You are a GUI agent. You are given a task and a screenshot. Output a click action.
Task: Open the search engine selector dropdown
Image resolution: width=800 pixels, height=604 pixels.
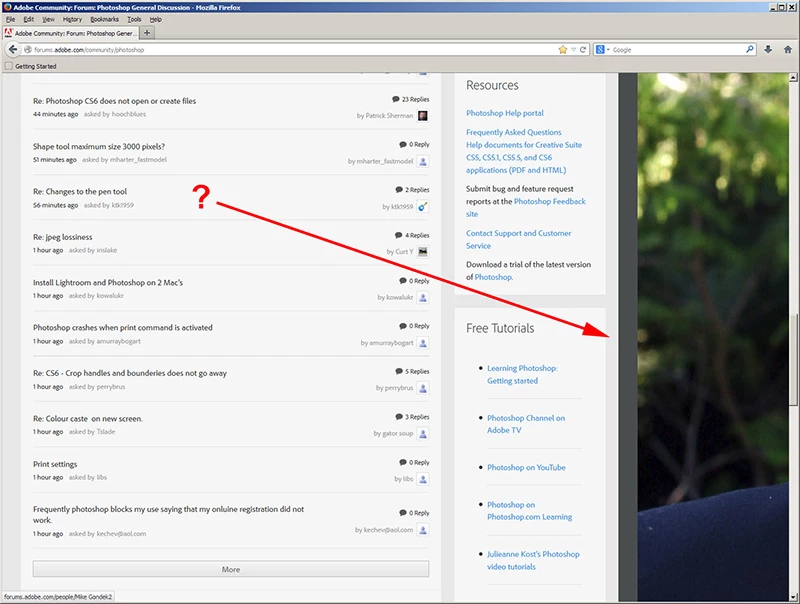pos(608,49)
